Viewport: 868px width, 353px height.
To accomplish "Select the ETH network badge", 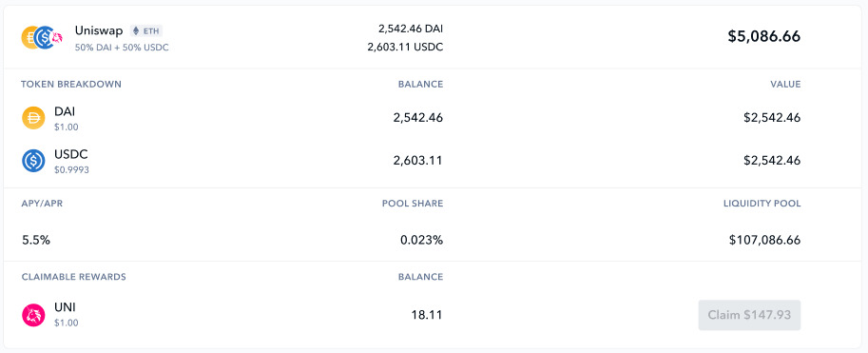I will coord(146,31).
